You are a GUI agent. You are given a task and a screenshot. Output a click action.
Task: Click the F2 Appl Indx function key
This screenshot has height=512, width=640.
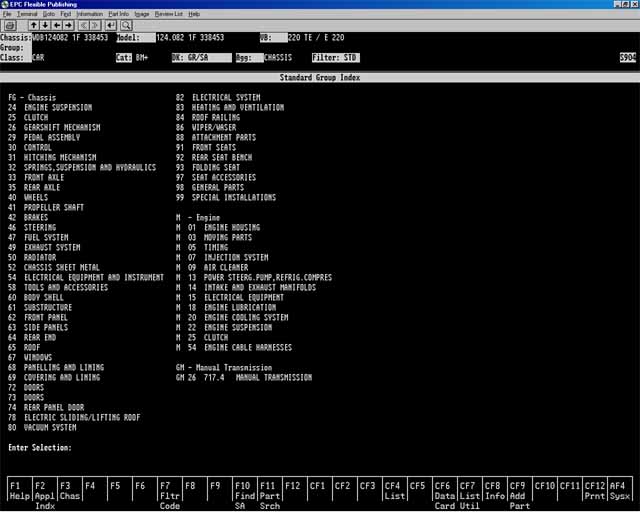pos(44,491)
